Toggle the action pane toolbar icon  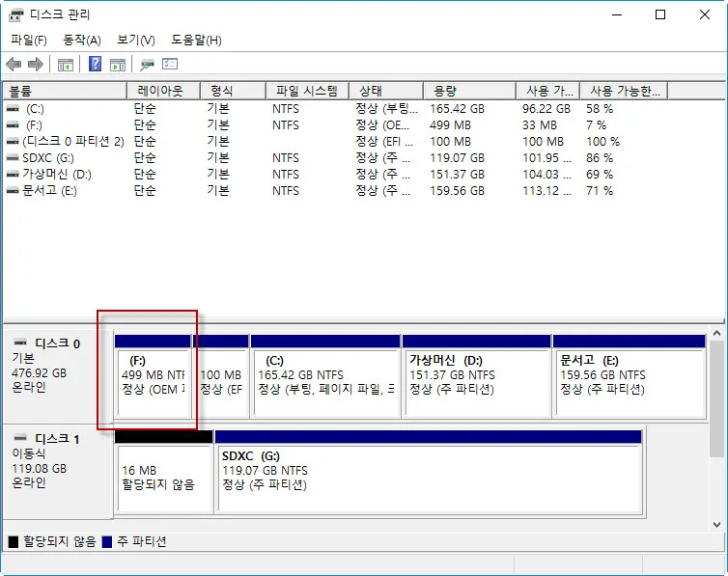click(x=118, y=65)
